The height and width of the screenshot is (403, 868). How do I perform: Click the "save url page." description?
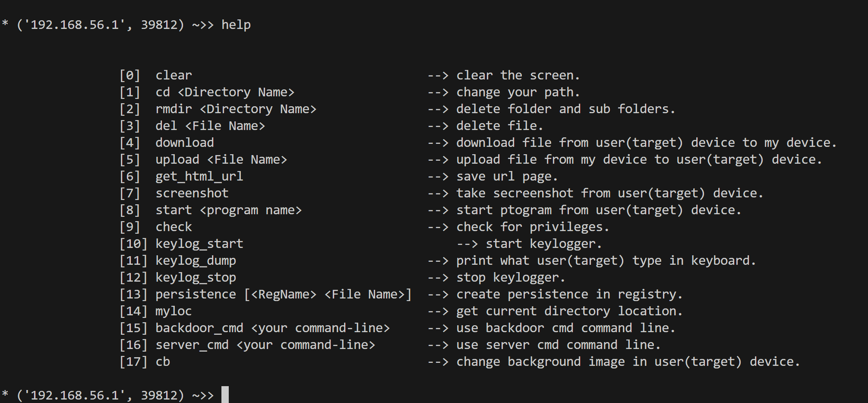click(x=507, y=176)
